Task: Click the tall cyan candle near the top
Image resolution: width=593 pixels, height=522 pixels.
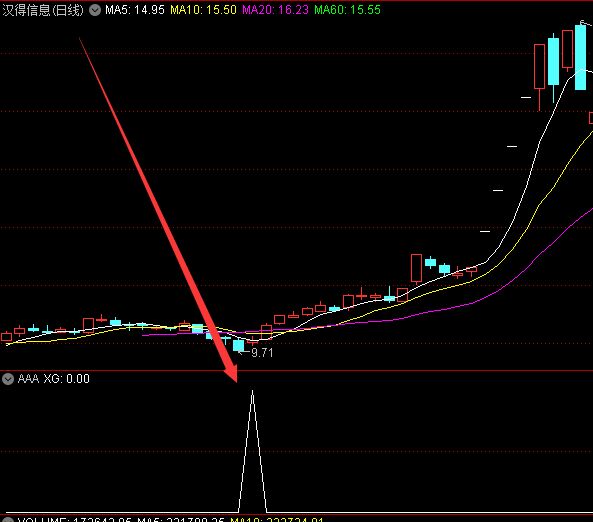Action: [x=581, y=57]
